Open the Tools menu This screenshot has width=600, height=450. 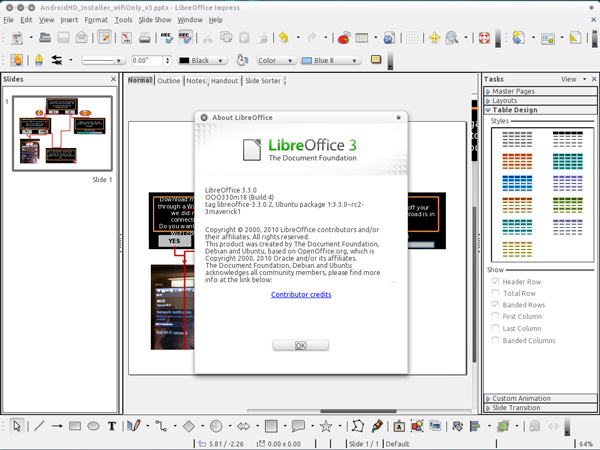click(x=123, y=20)
